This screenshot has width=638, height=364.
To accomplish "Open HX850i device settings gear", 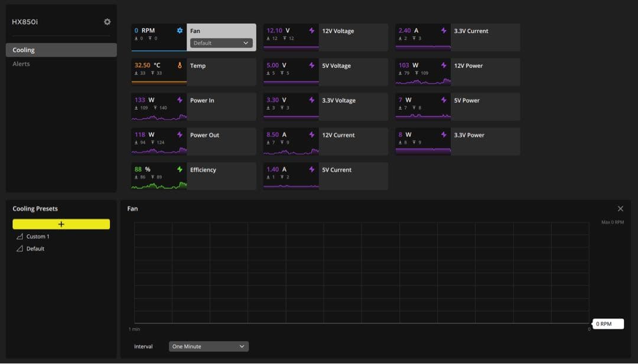I will pyautogui.click(x=107, y=22).
